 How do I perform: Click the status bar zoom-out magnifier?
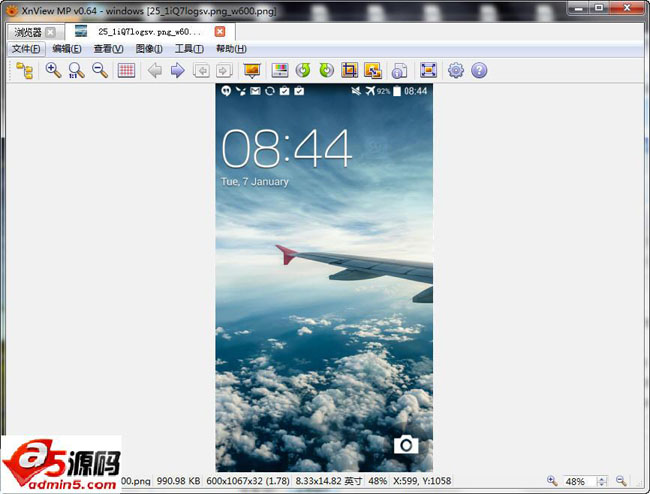[x=621, y=481]
